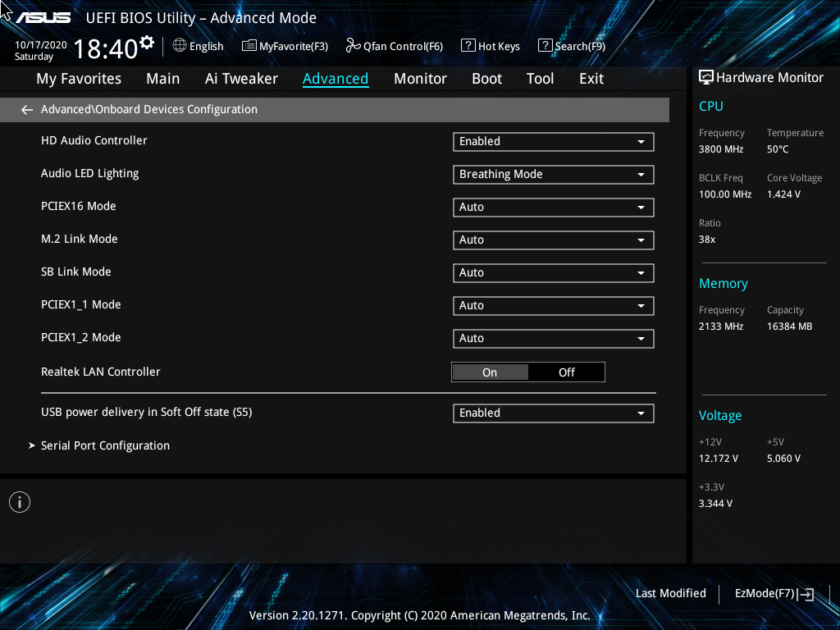
Task: Click the globe language icon
Action: (x=180, y=46)
